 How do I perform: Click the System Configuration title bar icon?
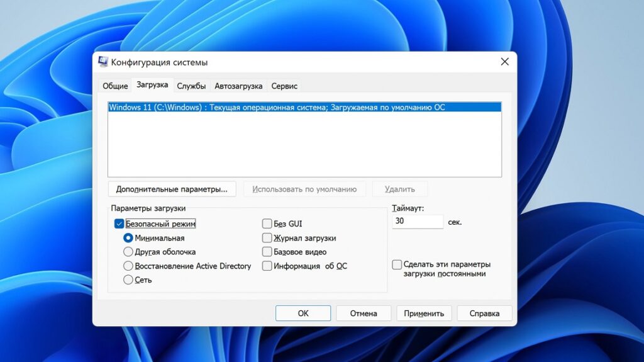(103, 62)
